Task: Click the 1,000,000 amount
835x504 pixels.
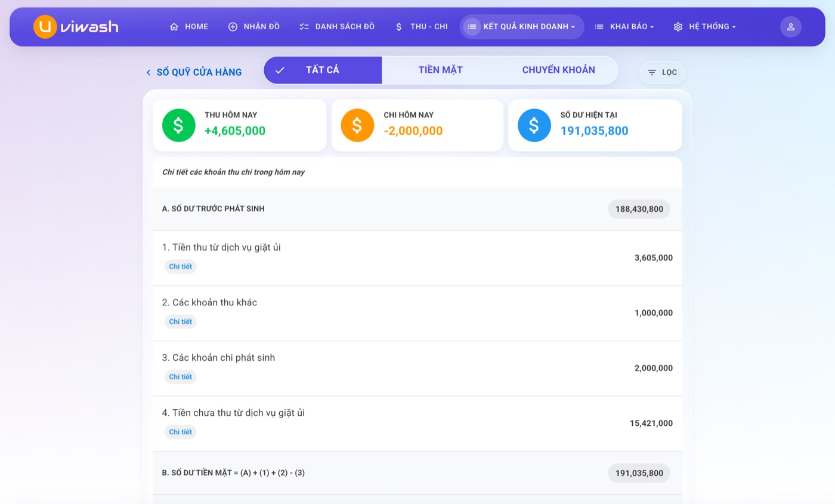Action: 654,313
